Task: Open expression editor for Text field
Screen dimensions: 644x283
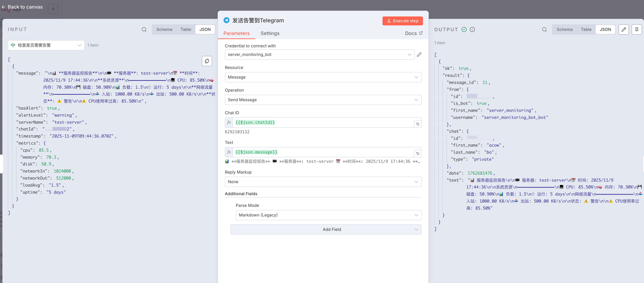Action: pos(417,153)
